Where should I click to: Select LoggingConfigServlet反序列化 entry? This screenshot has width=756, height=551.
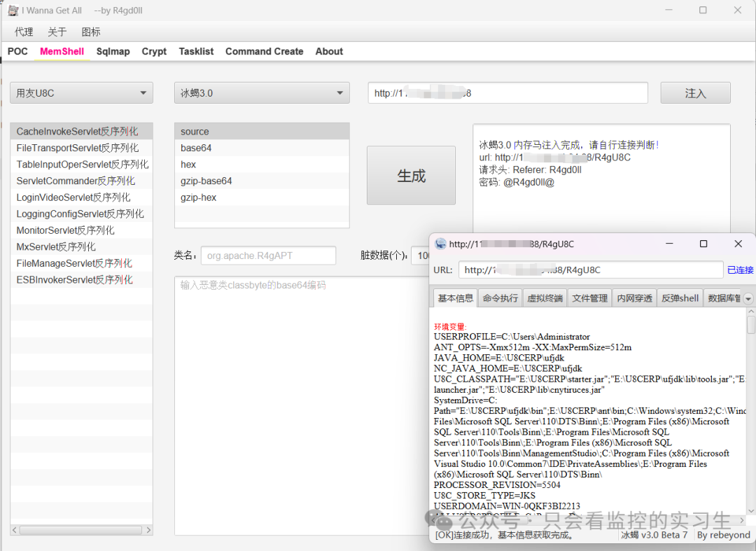tap(81, 214)
